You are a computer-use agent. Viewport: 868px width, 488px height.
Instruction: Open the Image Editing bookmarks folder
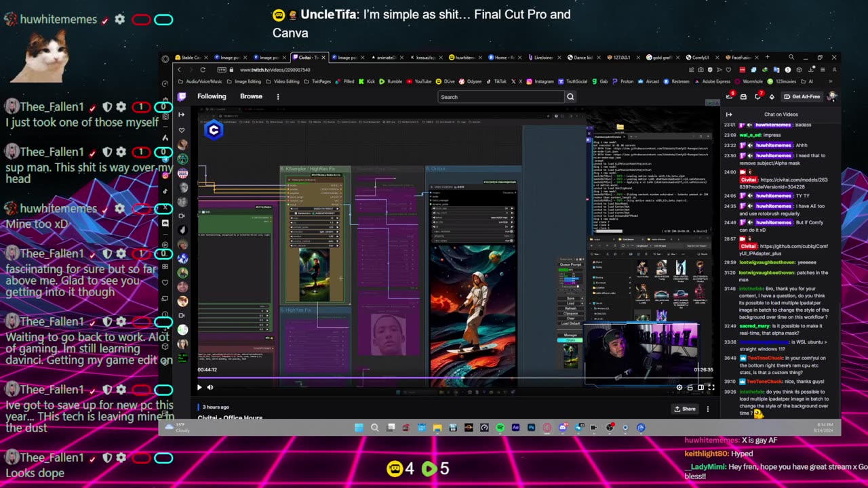pyautogui.click(x=244, y=81)
